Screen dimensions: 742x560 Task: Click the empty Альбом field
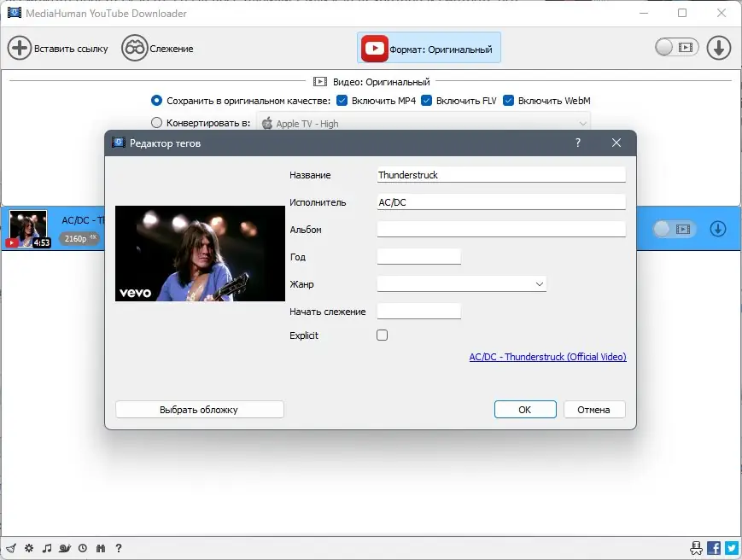click(501, 230)
